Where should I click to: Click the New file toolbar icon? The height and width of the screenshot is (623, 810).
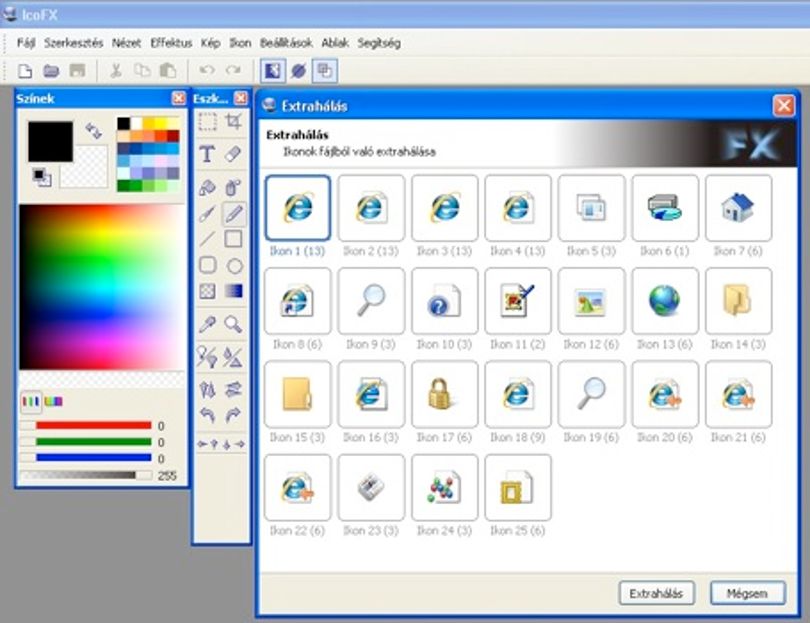pyautogui.click(x=25, y=71)
